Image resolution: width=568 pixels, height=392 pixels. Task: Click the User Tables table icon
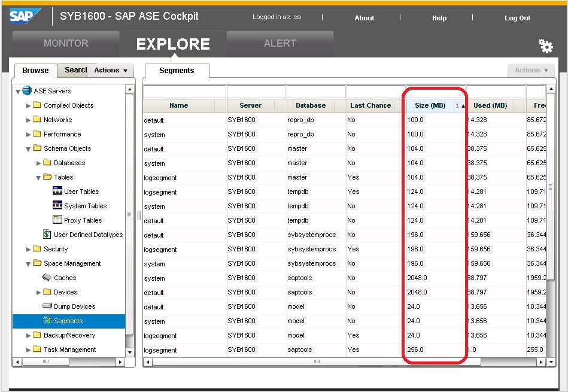[x=57, y=191]
